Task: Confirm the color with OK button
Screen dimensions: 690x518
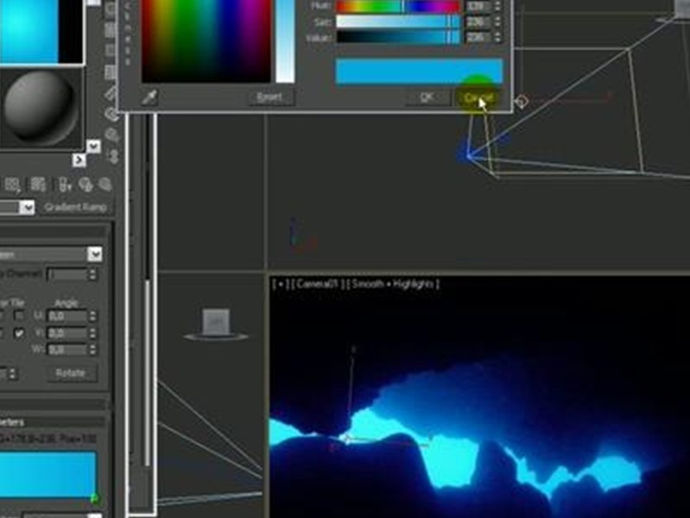Action: (x=427, y=97)
